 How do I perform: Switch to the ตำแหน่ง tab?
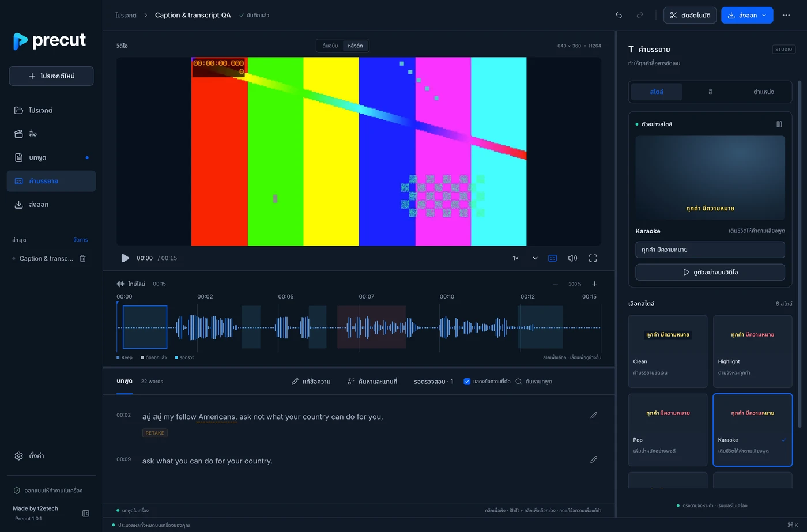tap(764, 92)
